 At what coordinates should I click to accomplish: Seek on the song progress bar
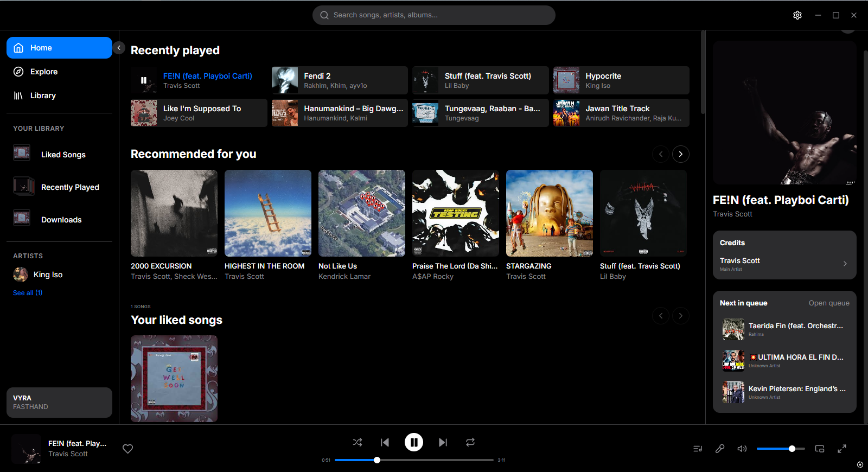(x=414, y=460)
